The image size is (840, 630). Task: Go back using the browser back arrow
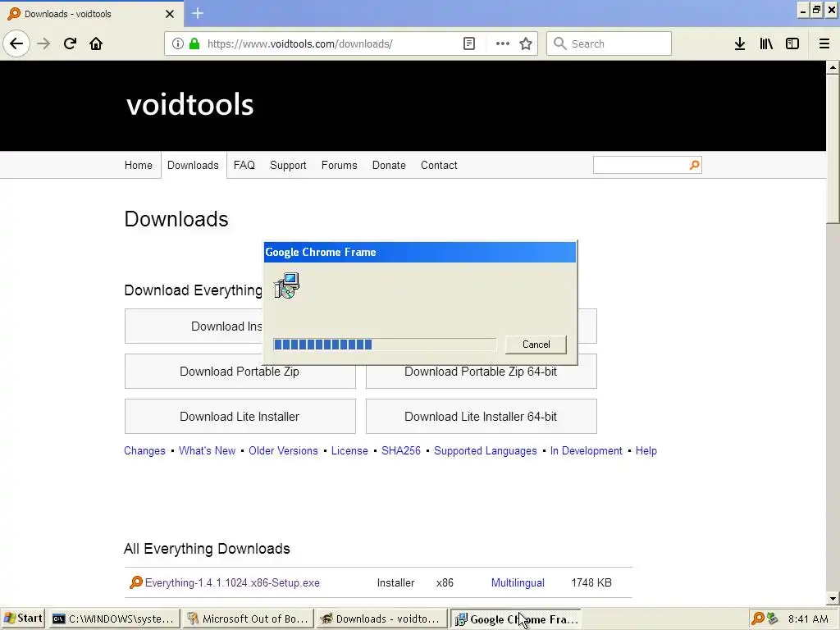[16, 43]
